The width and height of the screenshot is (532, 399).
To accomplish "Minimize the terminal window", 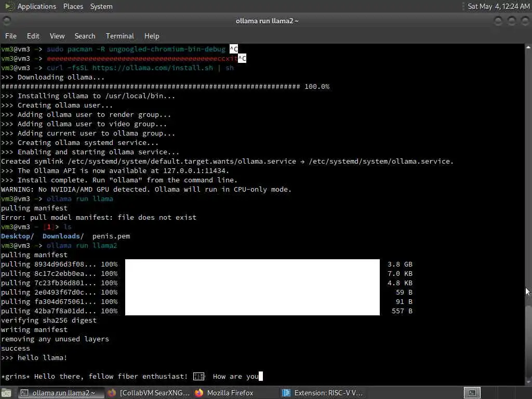I will (x=498, y=21).
